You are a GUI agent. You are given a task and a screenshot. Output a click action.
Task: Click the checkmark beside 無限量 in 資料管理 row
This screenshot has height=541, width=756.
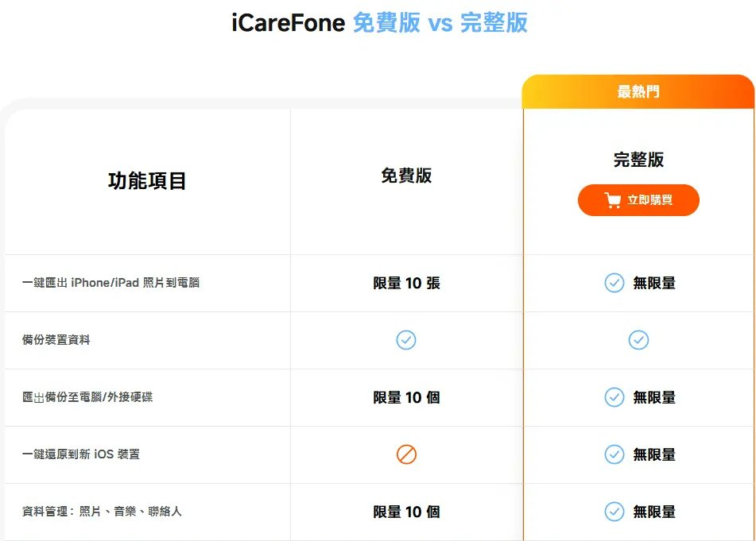613,512
